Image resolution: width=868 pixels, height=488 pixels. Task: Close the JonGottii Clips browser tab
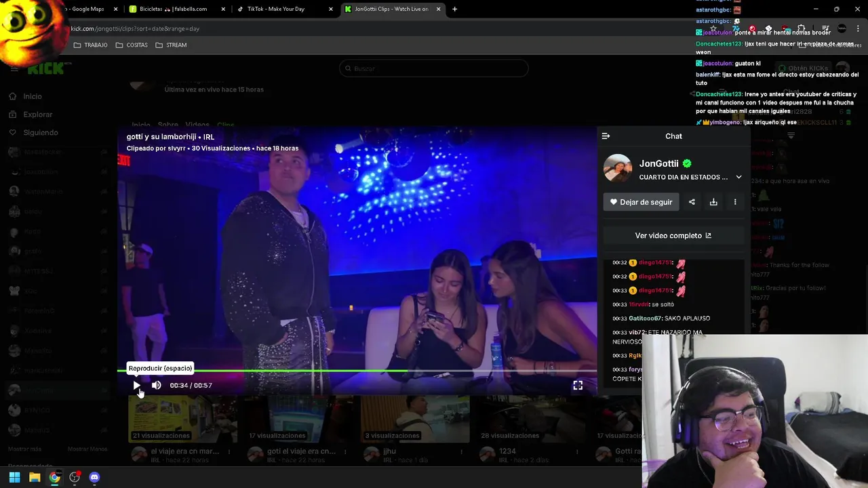pos(439,9)
